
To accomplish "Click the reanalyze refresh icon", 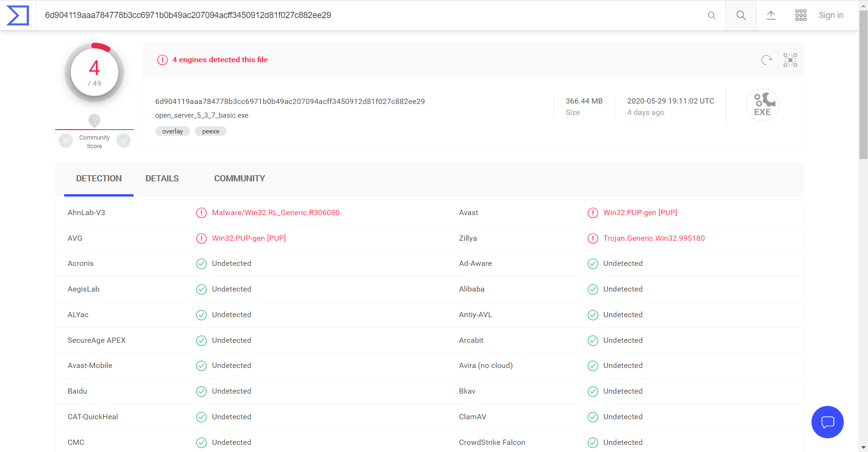I will pyautogui.click(x=766, y=60).
